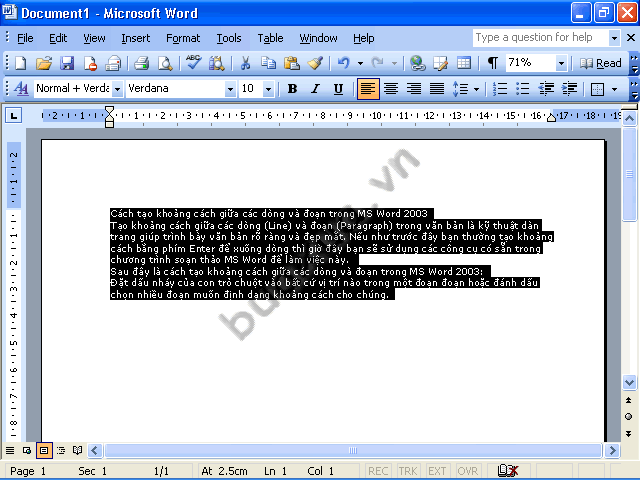Click the Permission icon
The image size is (640, 480).
coord(90,63)
